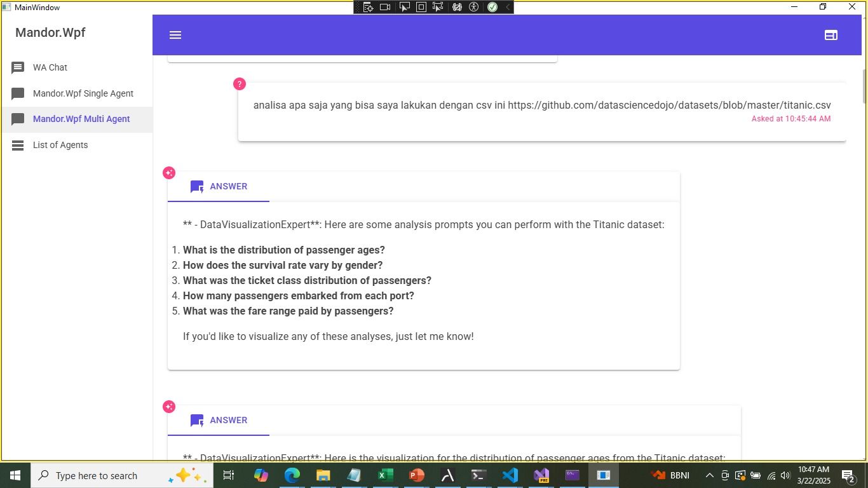Select Mandor.Wpf Single Agent menu item
Viewport: 868px width, 488px height.
click(x=83, y=93)
